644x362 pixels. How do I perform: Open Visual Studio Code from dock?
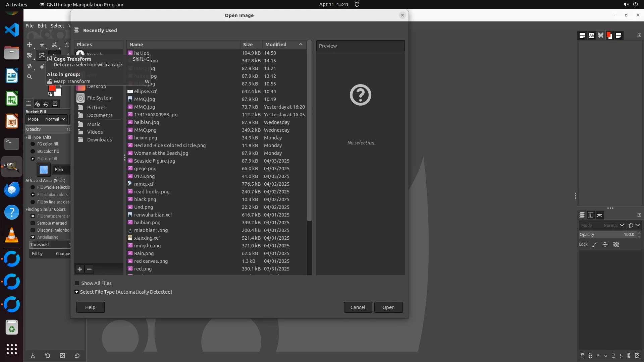coord(12,30)
